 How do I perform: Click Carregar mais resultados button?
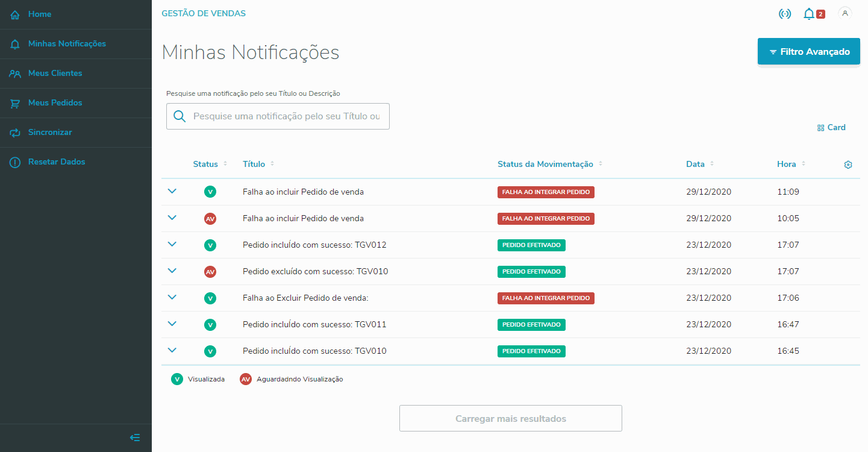pos(510,418)
